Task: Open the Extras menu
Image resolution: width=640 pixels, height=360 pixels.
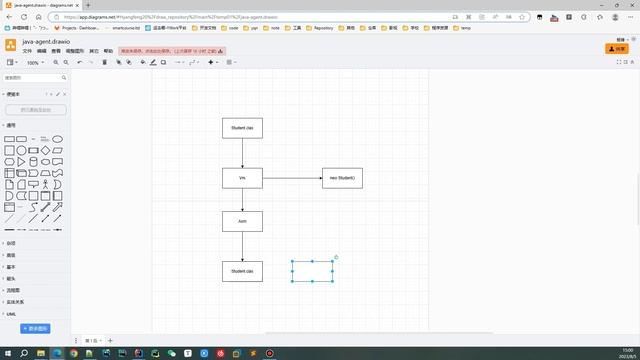Action: [94, 51]
